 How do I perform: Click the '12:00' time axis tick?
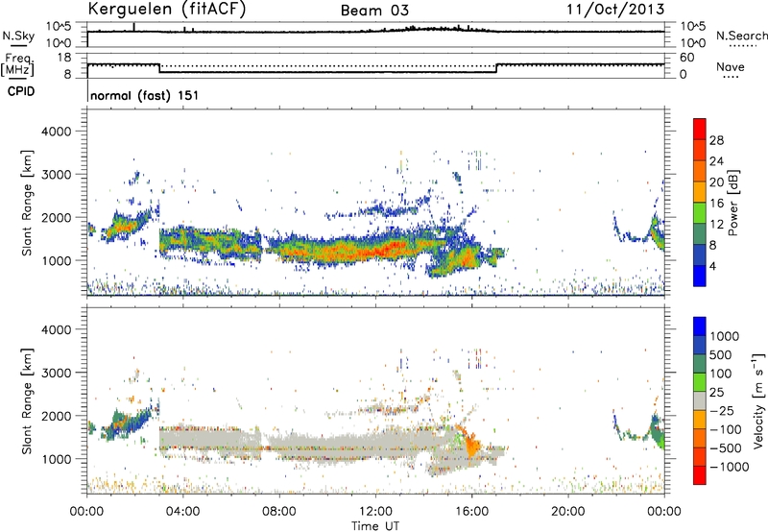[375, 512]
